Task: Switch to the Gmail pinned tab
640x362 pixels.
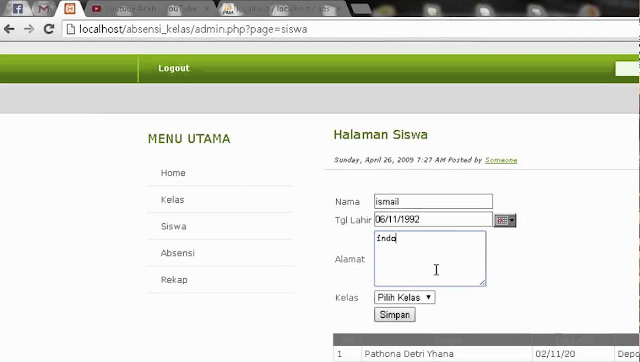Action: (44, 9)
